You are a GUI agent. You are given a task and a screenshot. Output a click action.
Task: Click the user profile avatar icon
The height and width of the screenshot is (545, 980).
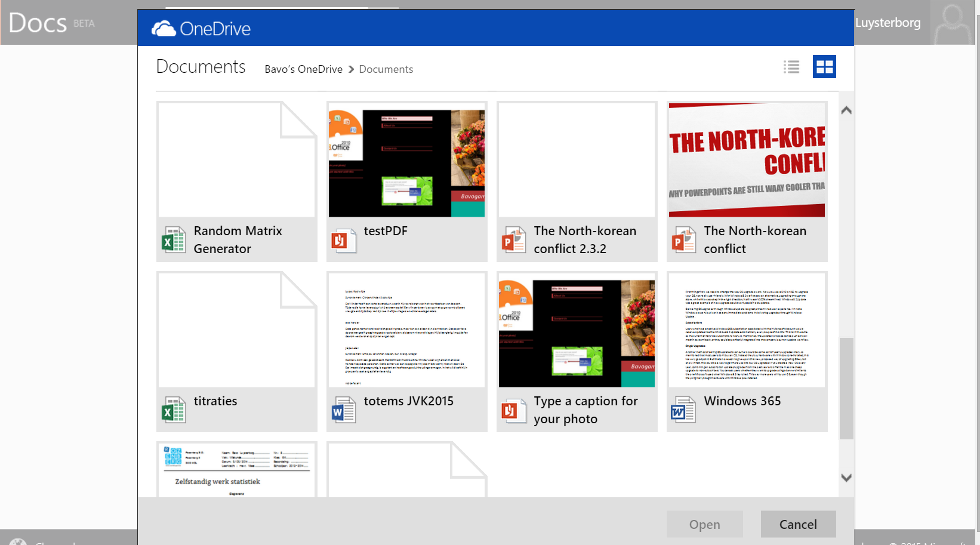(953, 23)
